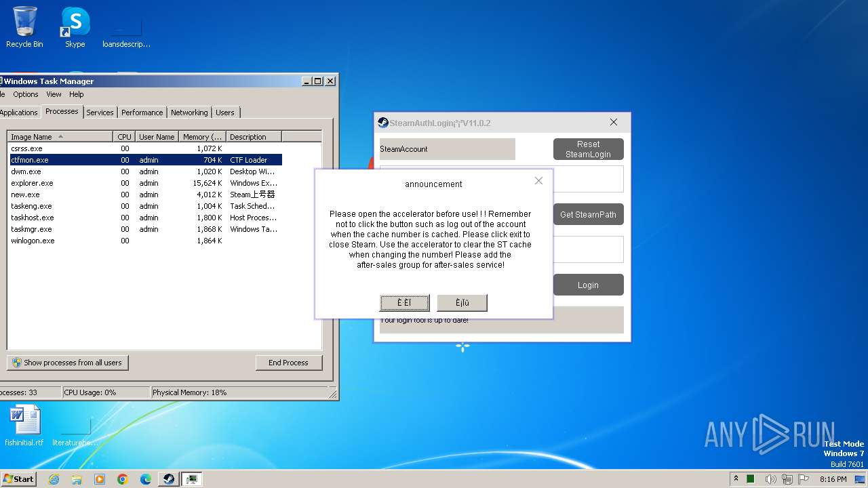This screenshot has height=488, width=868.
Task: Switch to Processes tab
Action: tap(62, 111)
